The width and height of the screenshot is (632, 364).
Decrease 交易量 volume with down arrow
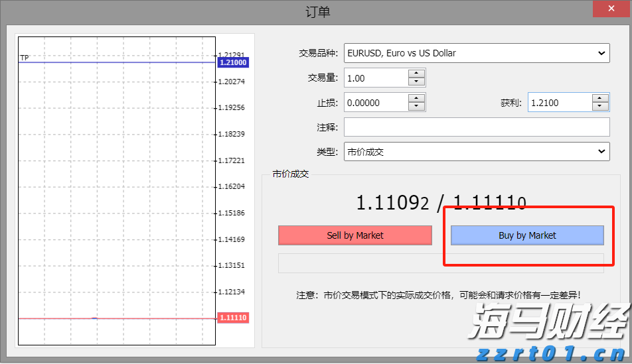(x=416, y=82)
